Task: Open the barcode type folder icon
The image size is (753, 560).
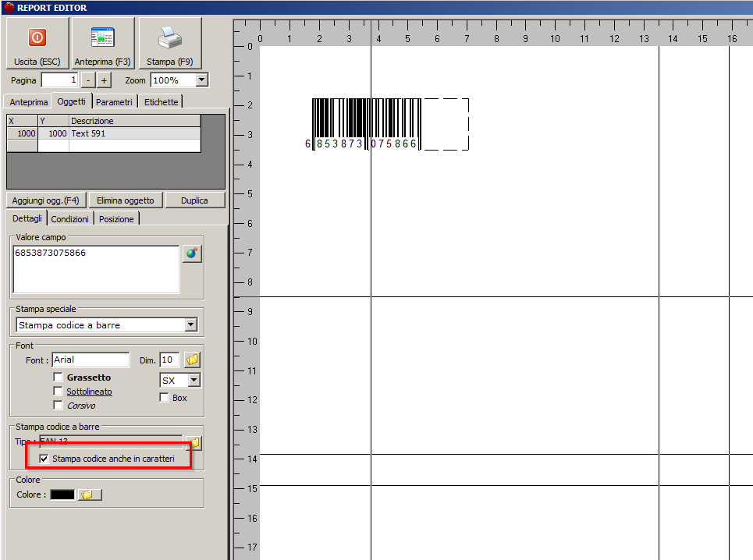Action: click(194, 442)
